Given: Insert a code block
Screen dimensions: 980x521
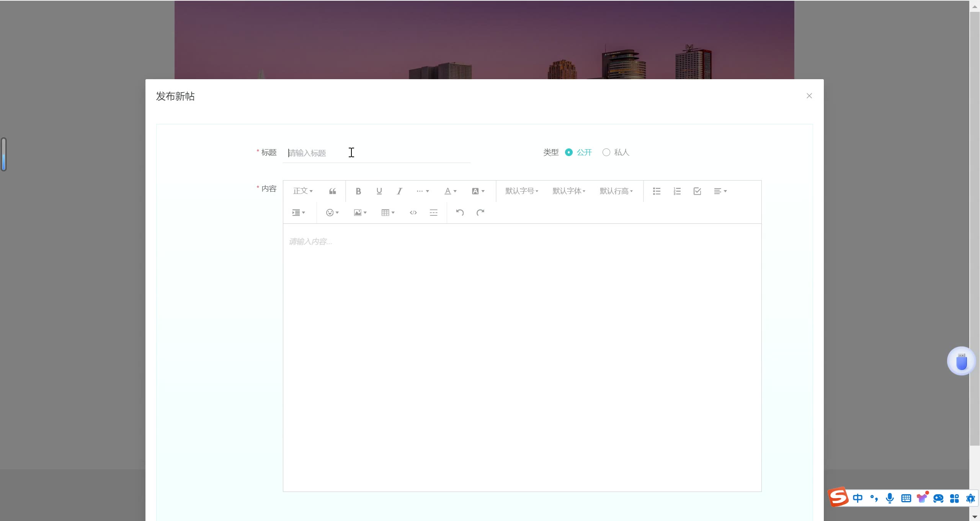Looking at the screenshot, I should (x=413, y=213).
